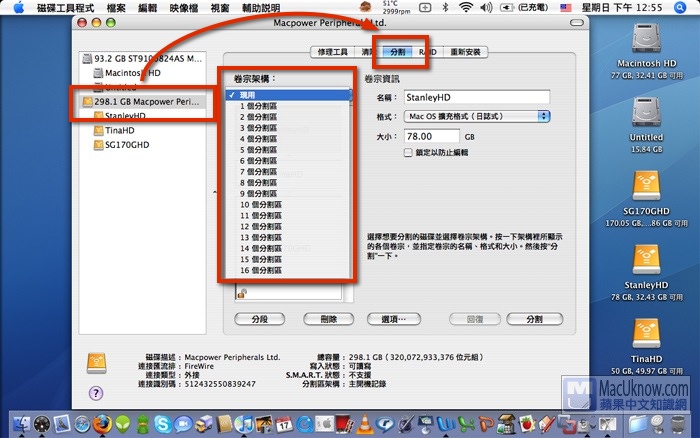Screen dimensions: 700x438
Task: Click the size field showing 78.00
Action: tap(432, 136)
